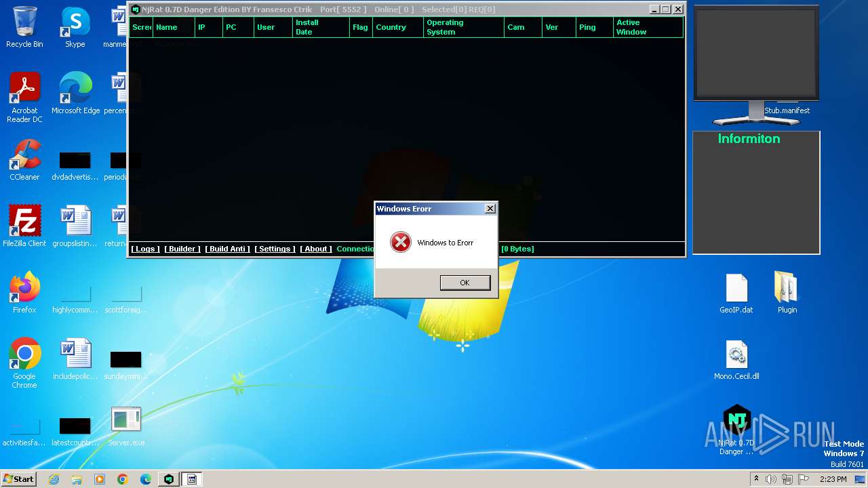Open the About menu in NjRat
Image resolution: width=868 pixels, height=488 pixels.
coord(316,249)
